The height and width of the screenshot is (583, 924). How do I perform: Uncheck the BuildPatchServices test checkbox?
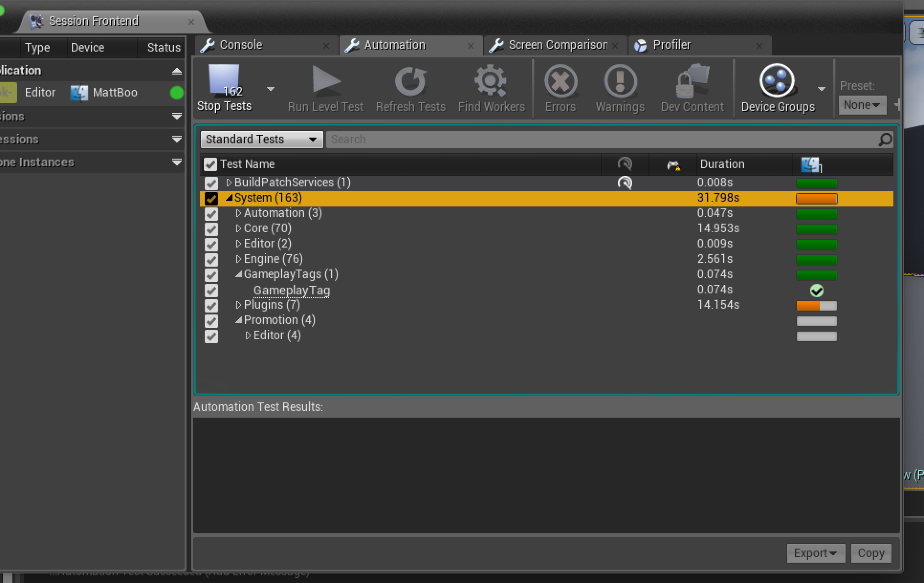(211, 183)
